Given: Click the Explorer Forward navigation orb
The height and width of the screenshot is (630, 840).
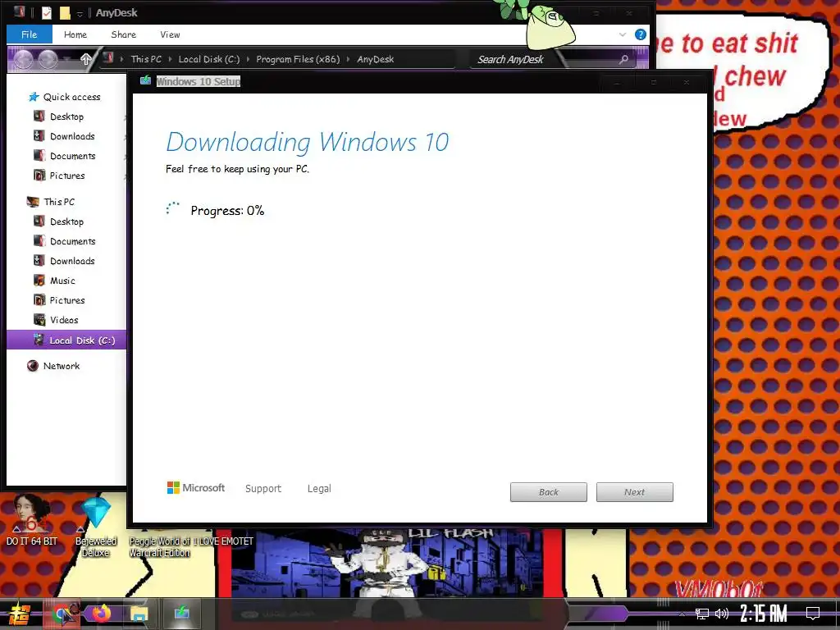Looking at the screenshot, I should click(x=48, y=59).
